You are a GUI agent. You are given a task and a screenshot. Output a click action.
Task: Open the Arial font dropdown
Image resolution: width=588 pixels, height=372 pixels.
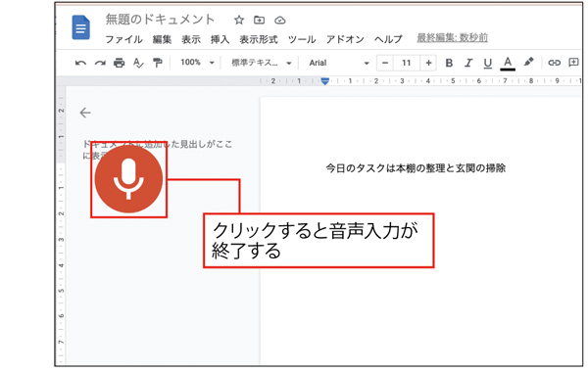[339, 63]
